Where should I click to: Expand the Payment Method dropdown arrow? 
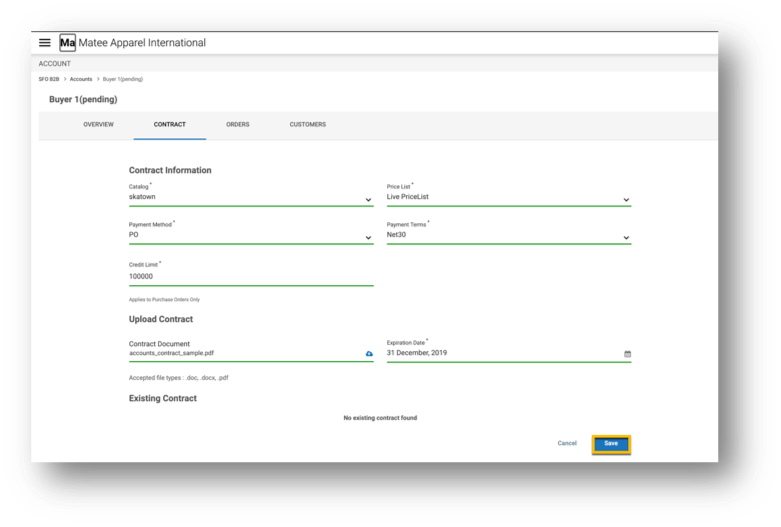[368, 238]
